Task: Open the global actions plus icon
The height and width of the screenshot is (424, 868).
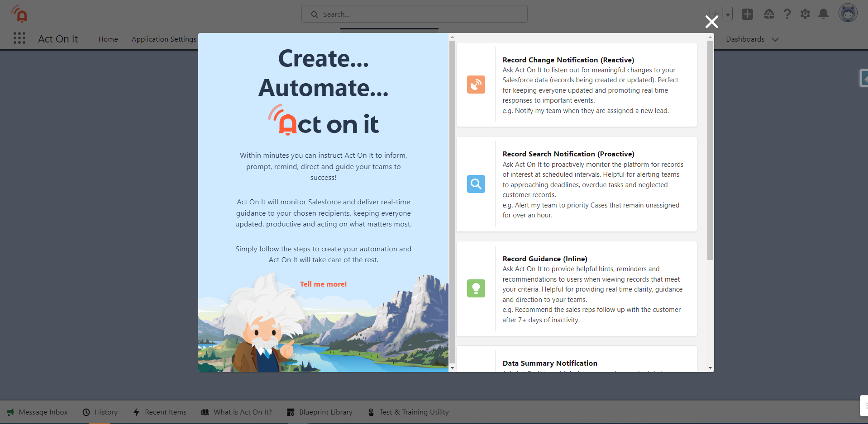Action: click(747, 14)
